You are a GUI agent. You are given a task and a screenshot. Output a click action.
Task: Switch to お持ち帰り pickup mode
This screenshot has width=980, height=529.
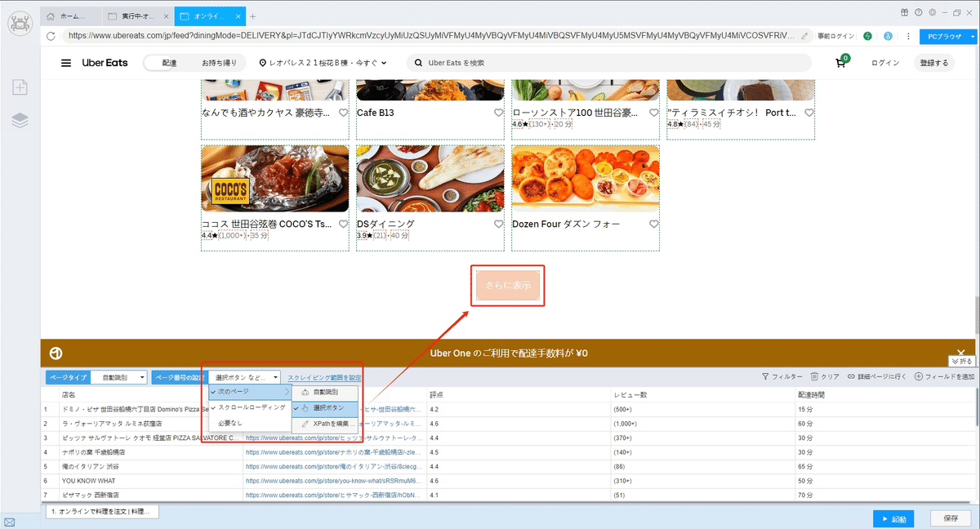click(219, 63)
